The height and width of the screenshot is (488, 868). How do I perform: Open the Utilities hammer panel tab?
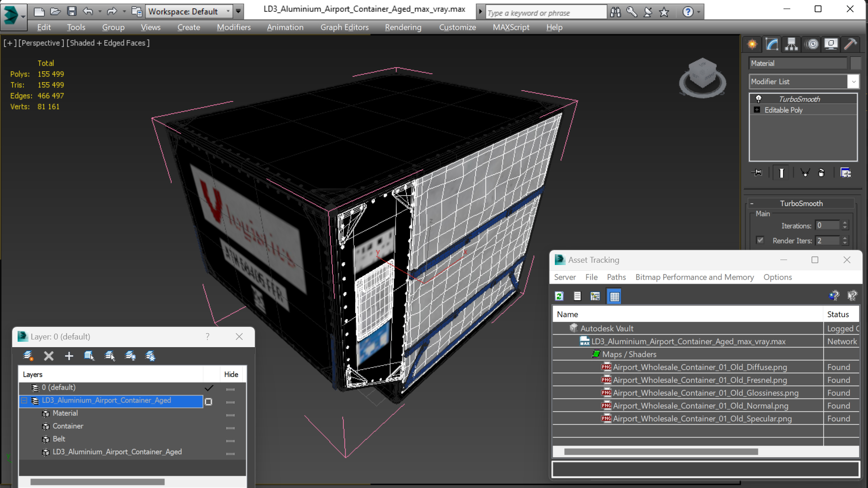(850, 44)
